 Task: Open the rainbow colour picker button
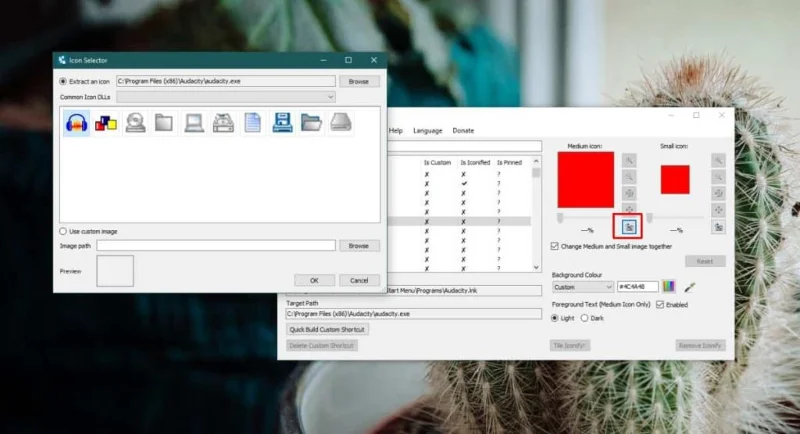669,287
